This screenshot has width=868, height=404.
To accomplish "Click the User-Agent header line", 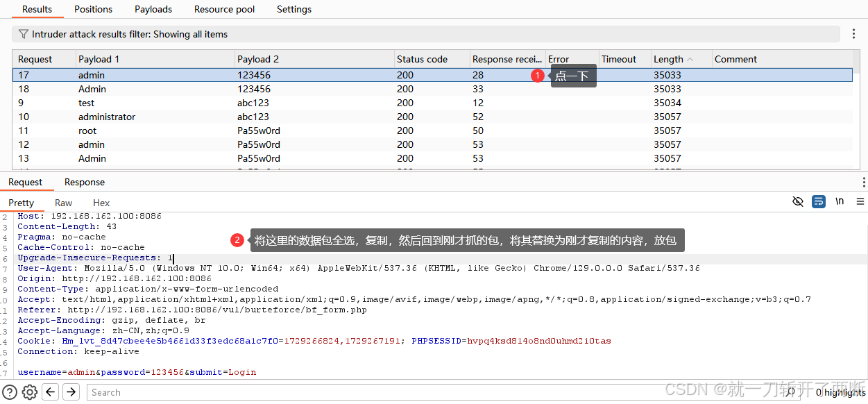I will (x=359, y=268).
